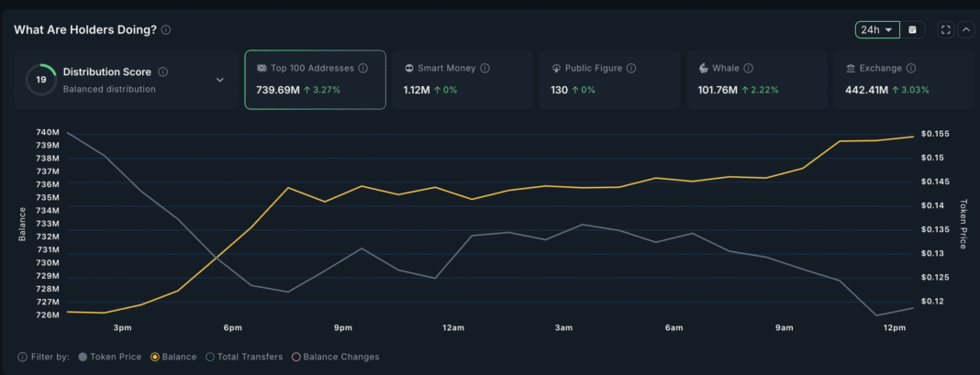The height and width of the screenshot is (375, 980).
Task: Click the info icon beside 'What Are Holders Doing?'
Action: coord(166,29)
